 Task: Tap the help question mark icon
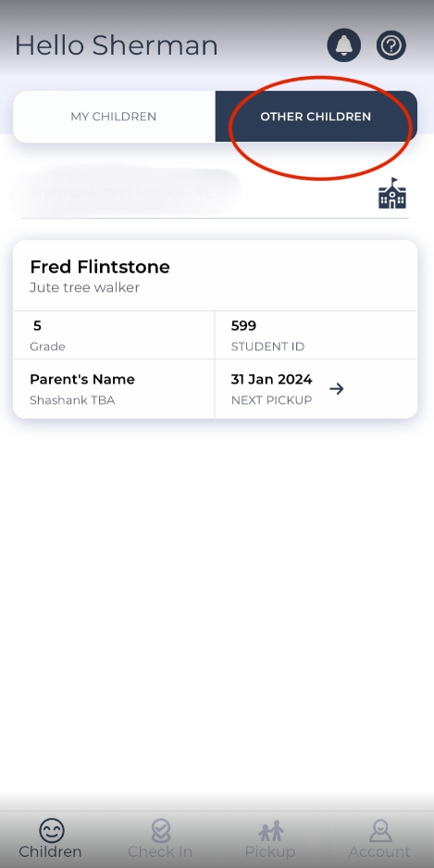coord(391,45)
